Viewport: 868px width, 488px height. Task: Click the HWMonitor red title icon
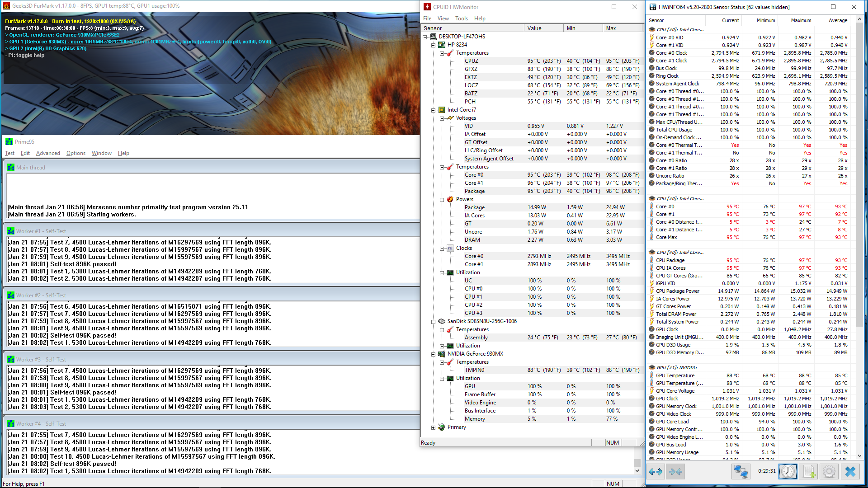click(427, 7)
